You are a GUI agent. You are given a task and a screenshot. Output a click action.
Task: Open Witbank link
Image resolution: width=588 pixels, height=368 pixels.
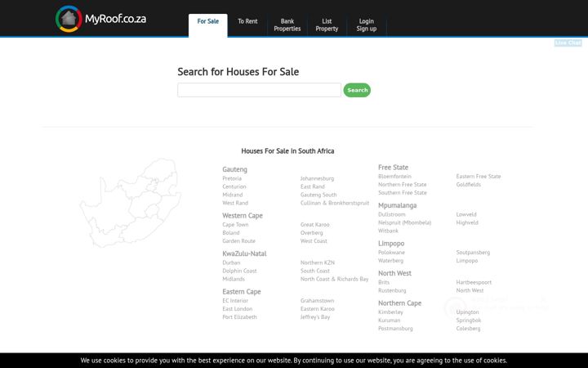[x=388, y=231]
